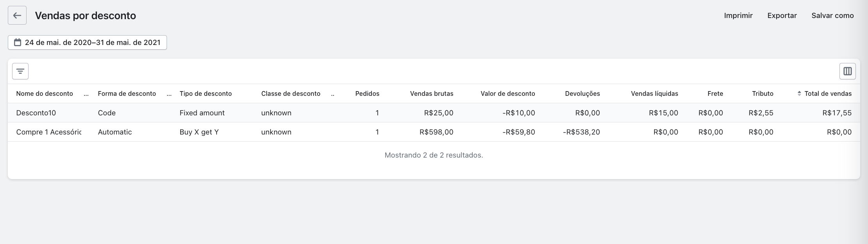Image resolution: width=868 pixels, height=244 pixels.
Task: Click the Devoluções column header
Action: [582, 93]
